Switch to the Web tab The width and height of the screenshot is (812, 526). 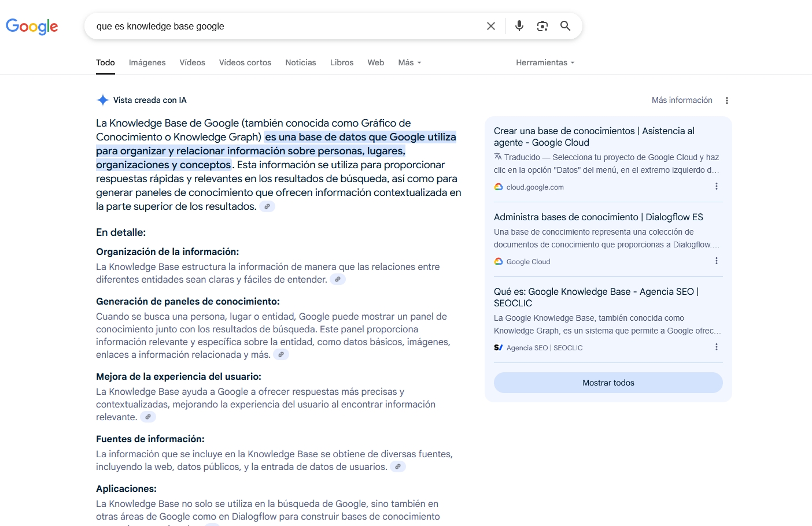(x=376, y=62)
